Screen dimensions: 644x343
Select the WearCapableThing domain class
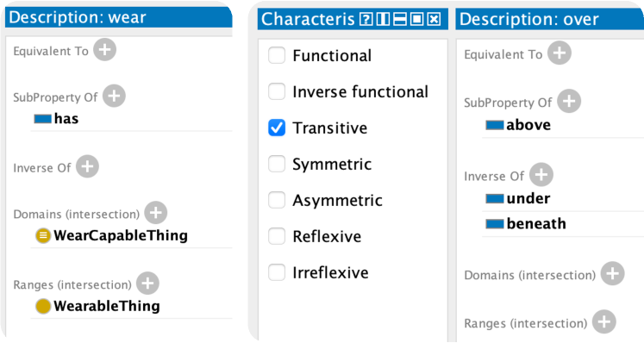pyautogui.click(x=121, y=235)
